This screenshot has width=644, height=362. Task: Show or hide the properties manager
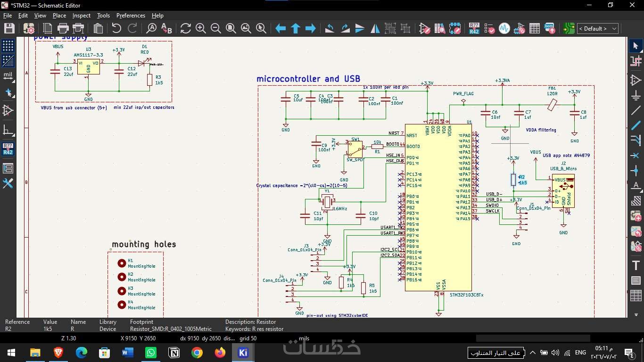tap(8, 183)
